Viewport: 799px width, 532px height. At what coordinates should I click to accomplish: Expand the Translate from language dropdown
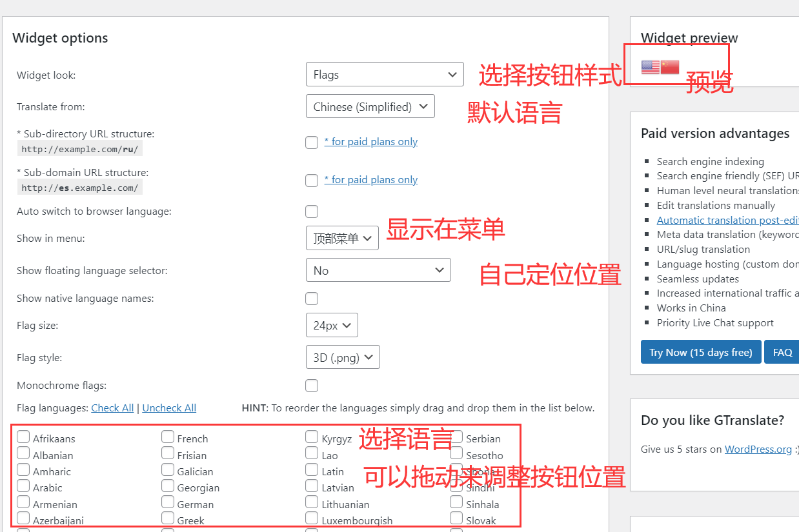[x=370, y=107]
